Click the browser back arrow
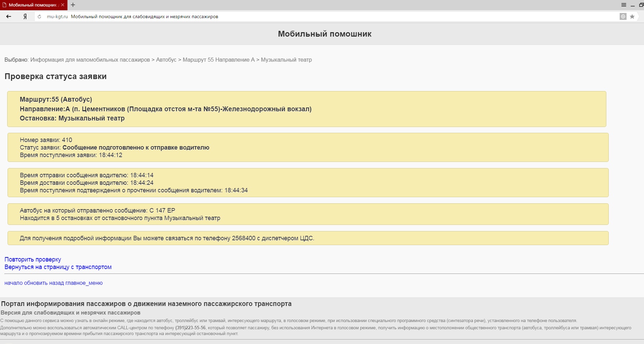The width and height of the screenshot is (644, 344). click(x=9, y=16)
